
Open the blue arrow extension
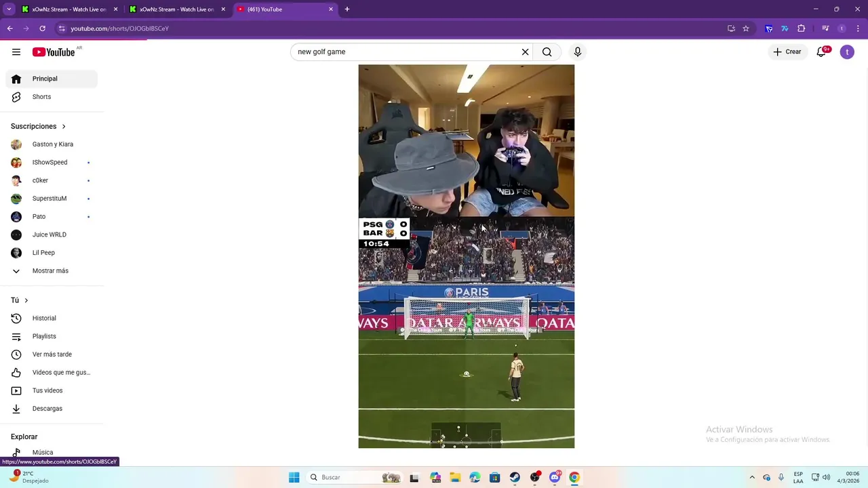768,28
